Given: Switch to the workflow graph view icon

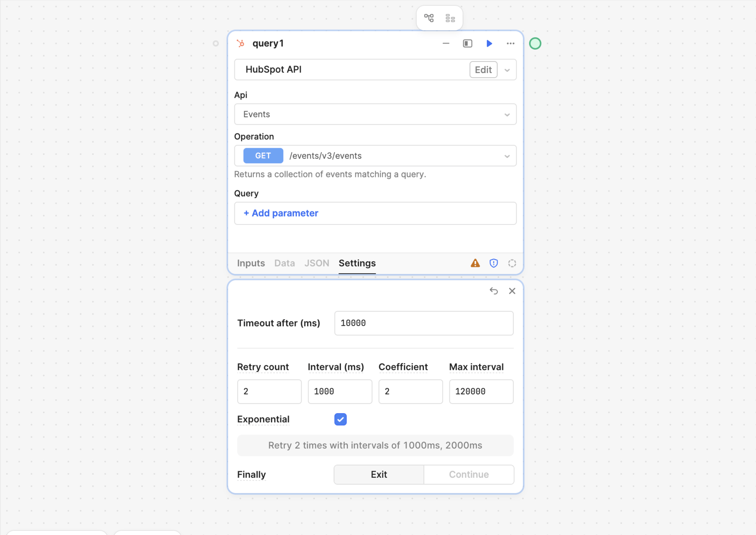Looking at the screenshot, I should 429,18.
